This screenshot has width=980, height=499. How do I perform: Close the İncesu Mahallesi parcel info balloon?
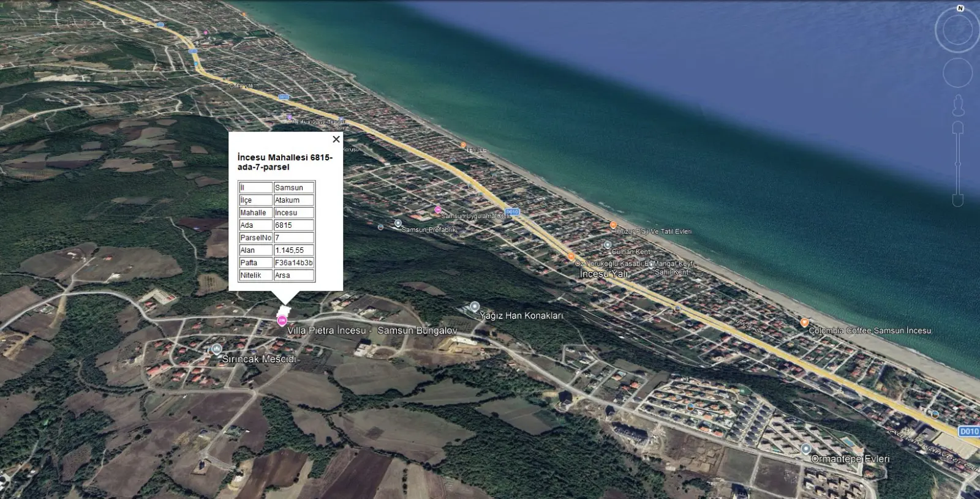[x=336, y=140]
